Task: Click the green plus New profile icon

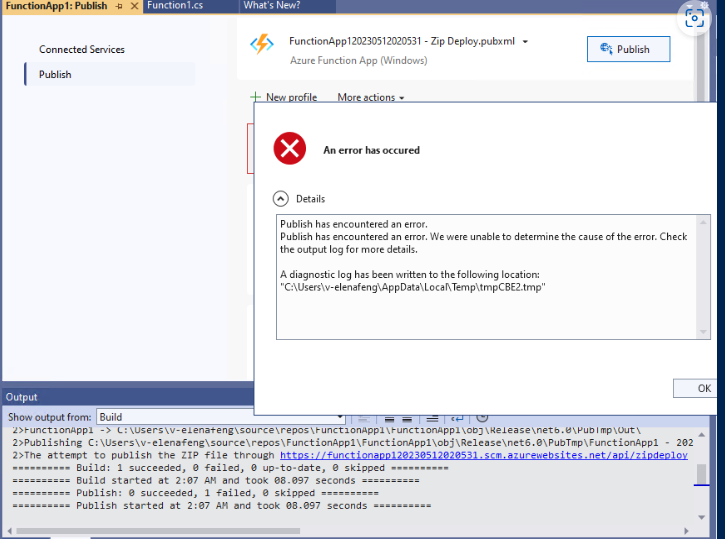Action: tap(255, 97)
